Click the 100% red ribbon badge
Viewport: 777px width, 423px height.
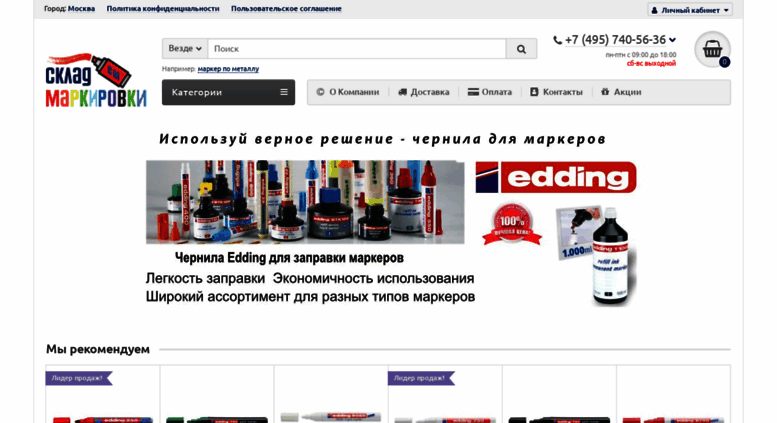click(512, 225)
